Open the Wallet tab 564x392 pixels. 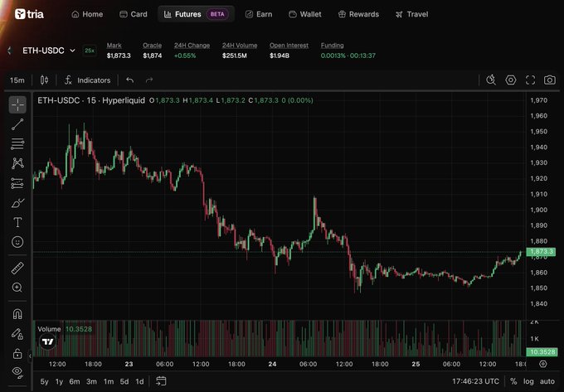[x=305, y=14]
